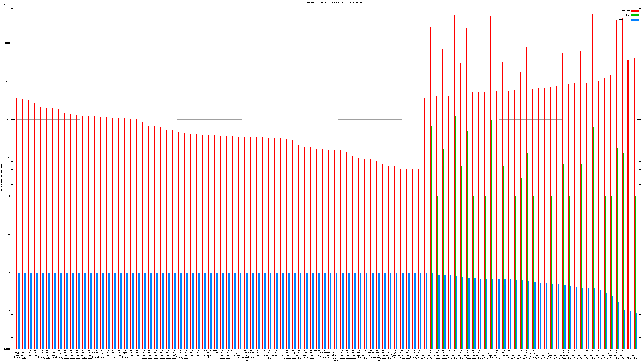Click the 1 y-axis tick label
The height and width of the screenshot is (362, 644).
9,196
